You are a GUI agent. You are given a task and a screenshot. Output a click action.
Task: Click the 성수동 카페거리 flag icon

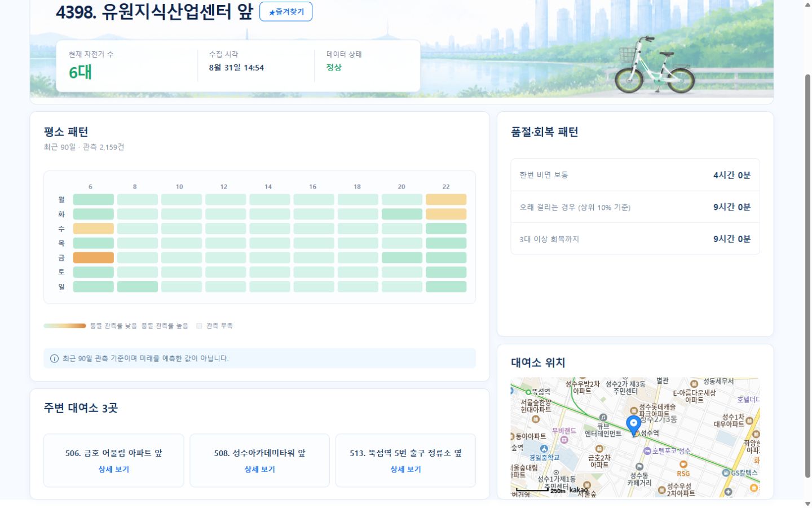[x=639, y=467]
